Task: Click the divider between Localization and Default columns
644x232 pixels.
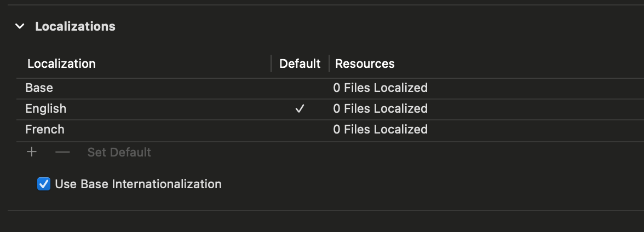Action: [x=271, y=63]
